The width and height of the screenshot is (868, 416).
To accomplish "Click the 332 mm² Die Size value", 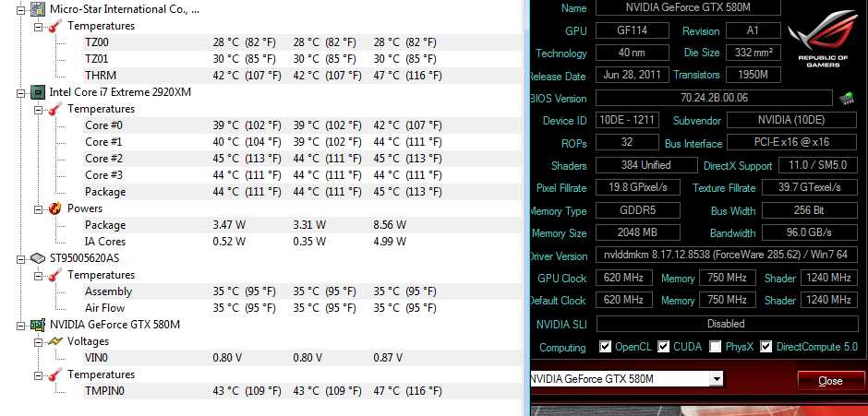I will pyautogui.click(x=753, y=53).
